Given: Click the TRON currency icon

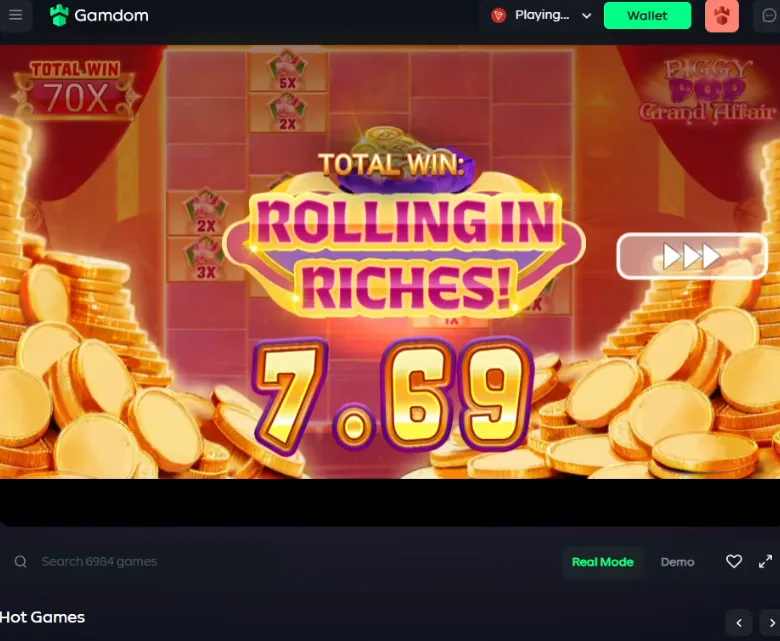Looking at the screenshot, I should tap(498, 16).
